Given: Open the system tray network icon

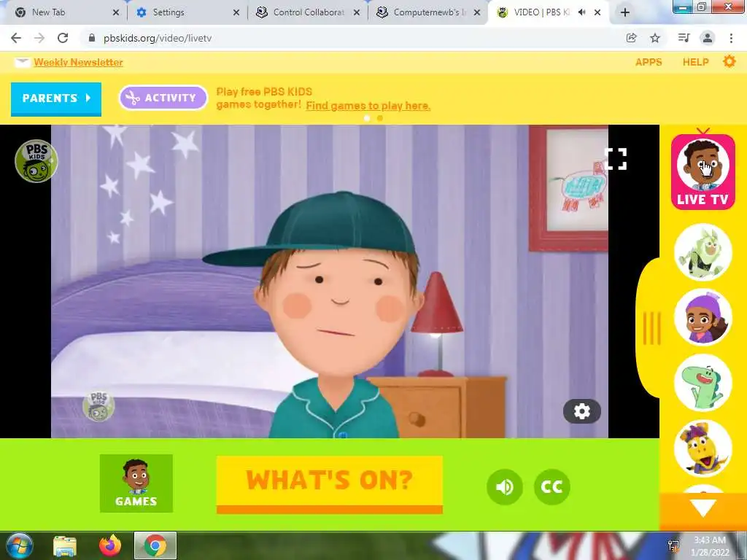Looking at the screenshot, I should (673, 545).
